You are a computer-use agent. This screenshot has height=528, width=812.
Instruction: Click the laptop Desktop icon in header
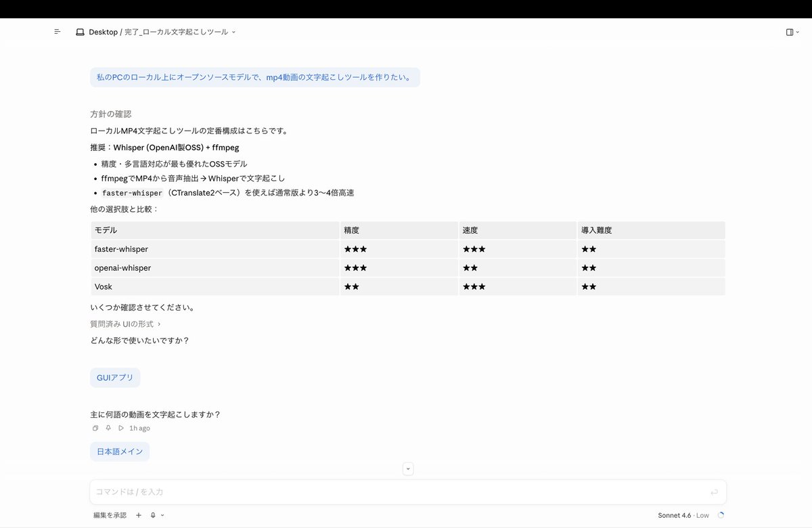80,32
